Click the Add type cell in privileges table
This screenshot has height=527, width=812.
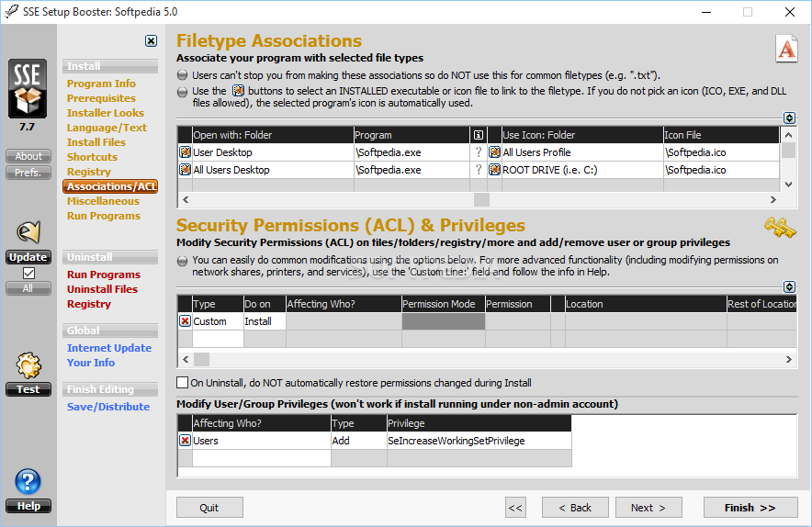click(359, 441)
